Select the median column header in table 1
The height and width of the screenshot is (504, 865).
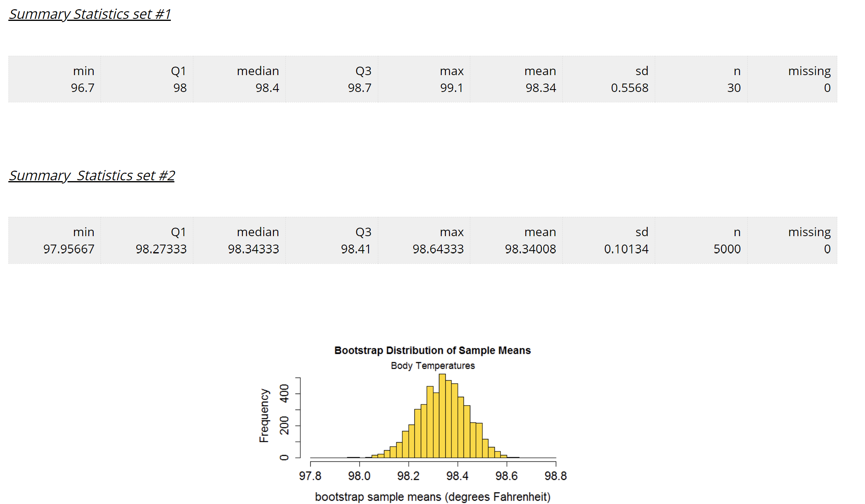[258, 71]
